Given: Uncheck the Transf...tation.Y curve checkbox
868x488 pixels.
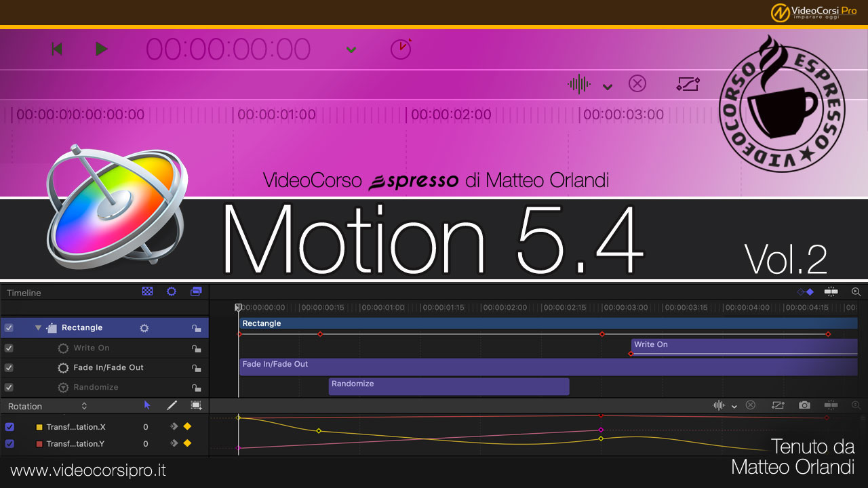Looking at the screenshot, I should click(9, 444).
